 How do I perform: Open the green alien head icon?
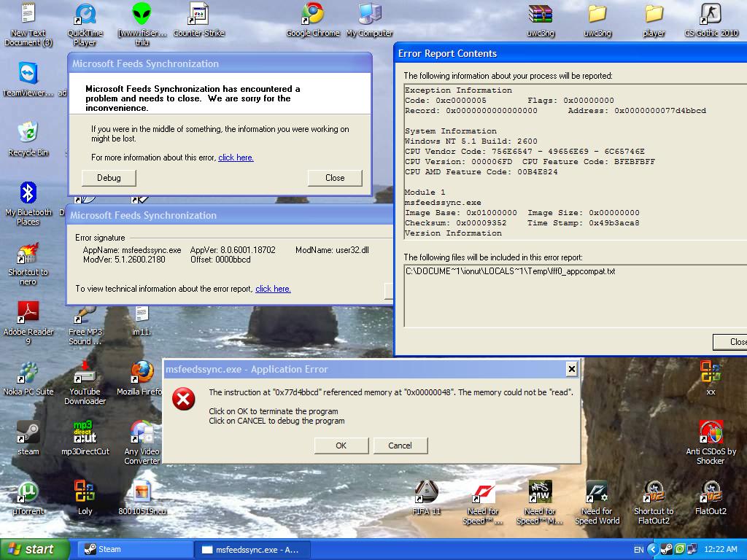point(142,24)
